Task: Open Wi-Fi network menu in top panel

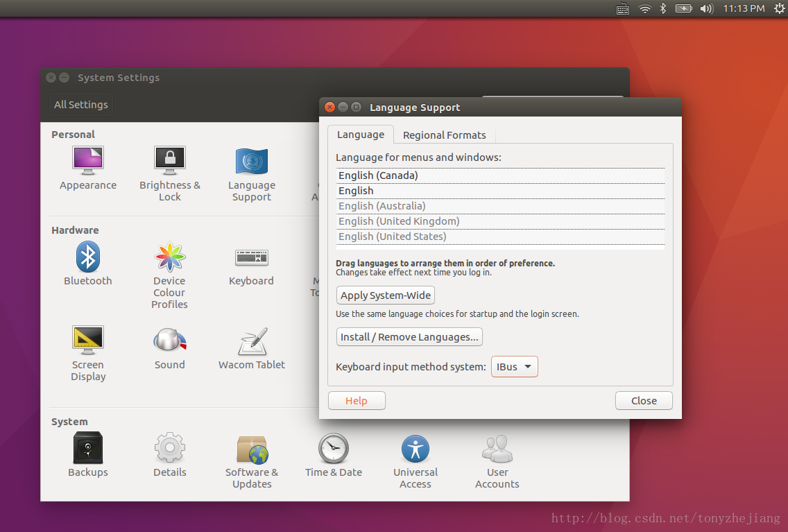Action: [x=645, y=8]
